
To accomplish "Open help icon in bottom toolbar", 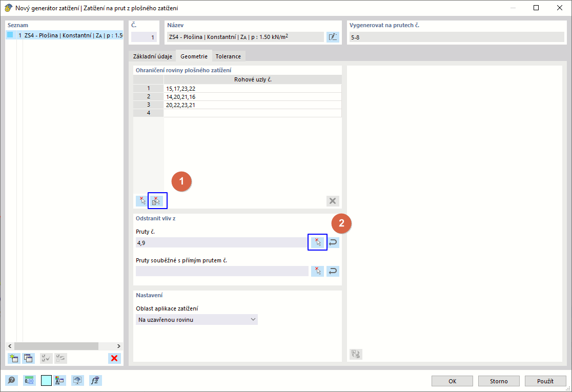I will pyautogui.click(x=12, y=380).
